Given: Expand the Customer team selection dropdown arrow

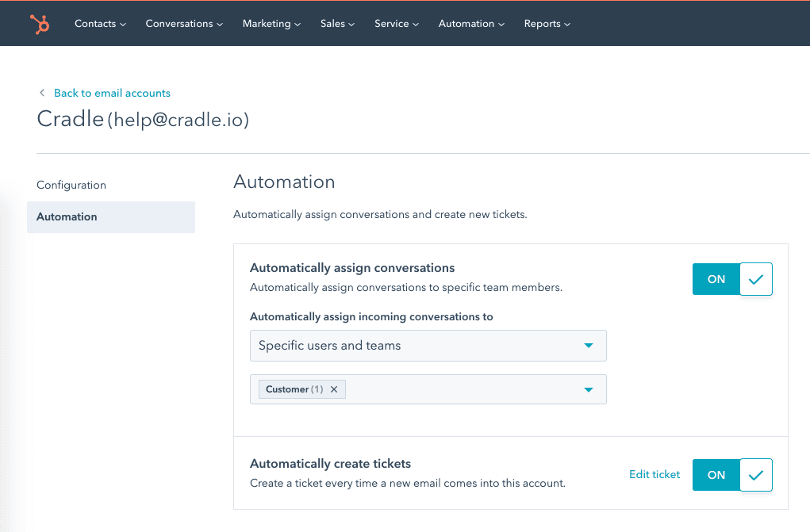Looking at the screenshot, I should pos(588,389).
